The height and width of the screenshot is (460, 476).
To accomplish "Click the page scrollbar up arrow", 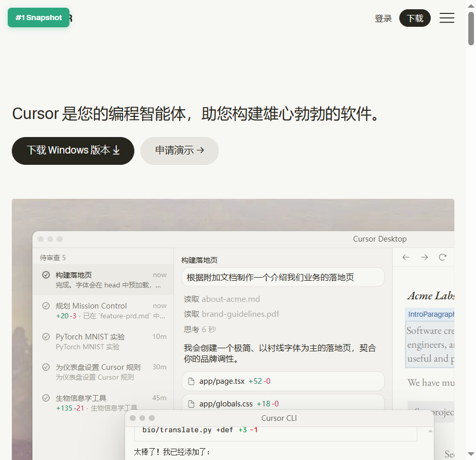I will pos(471,6).
